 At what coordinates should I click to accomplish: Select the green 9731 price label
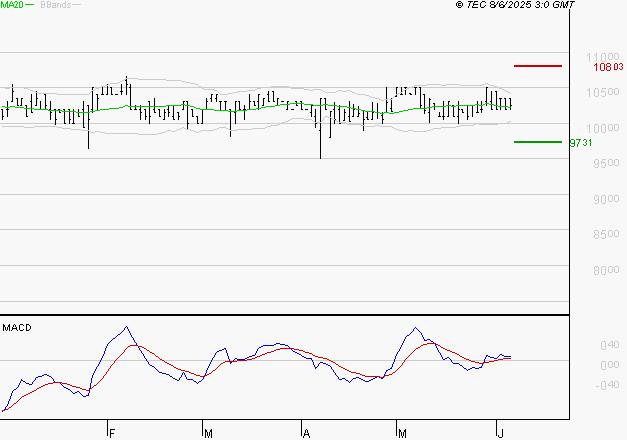click(581, 143)
